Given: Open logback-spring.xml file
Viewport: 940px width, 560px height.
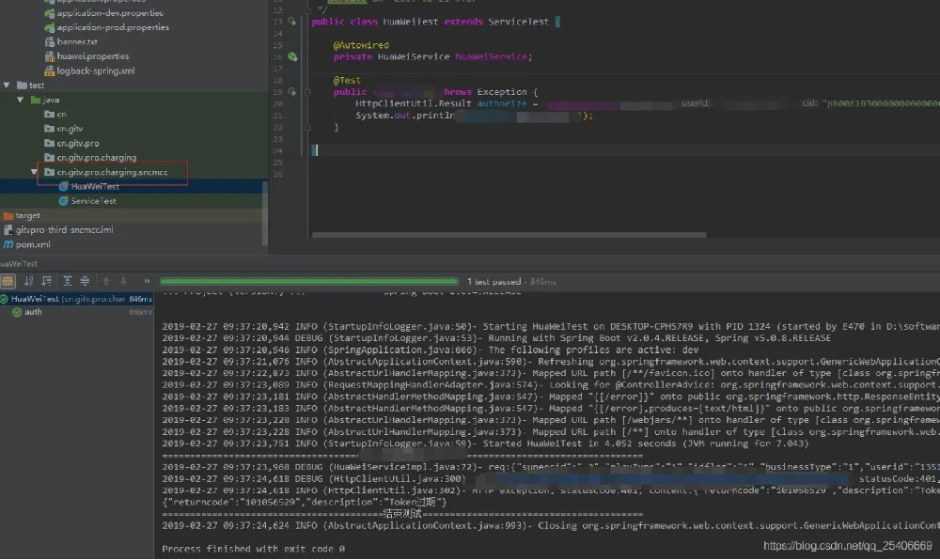Looking at the screenshot, I should pyautogui.click(x=96, y=70).
